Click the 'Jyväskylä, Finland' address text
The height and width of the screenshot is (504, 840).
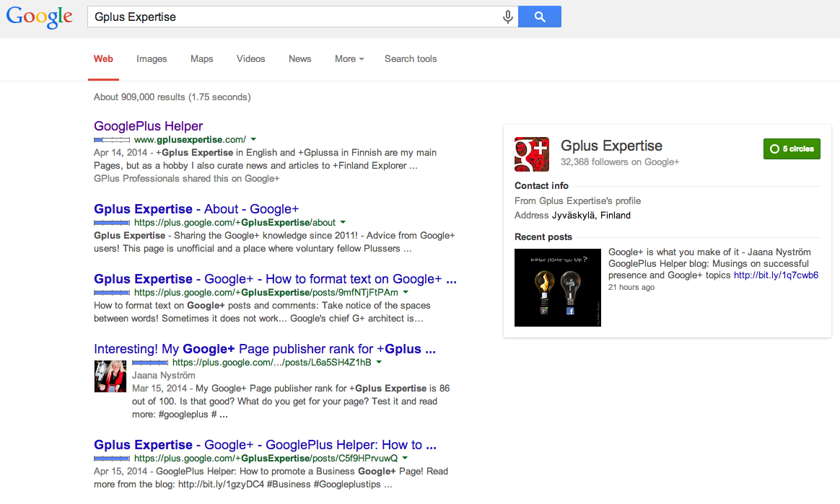591,215
